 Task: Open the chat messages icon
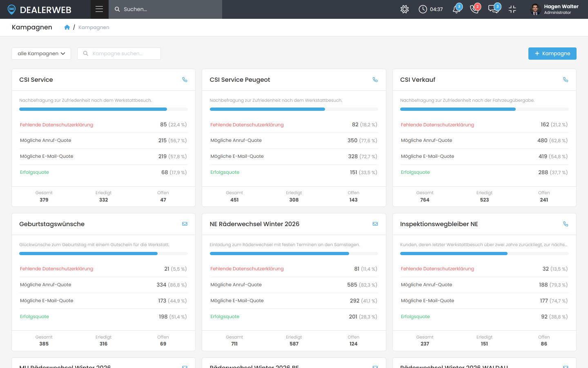(494, 9)
